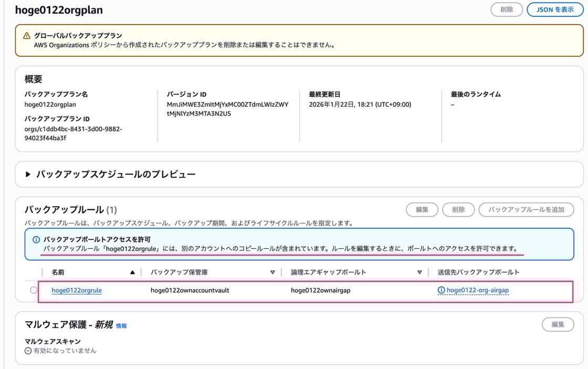Click the 送信先バックアップボールト column header
The height and width of the screenshot is (369, 588).
478,272
